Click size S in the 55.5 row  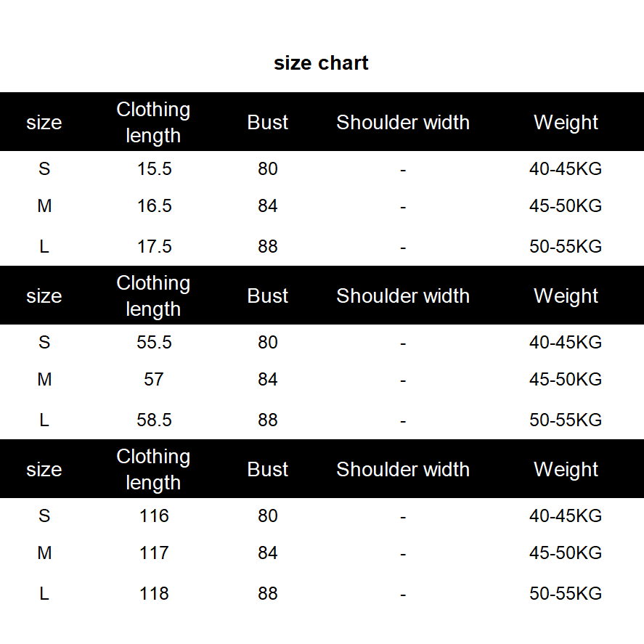[44, 343]
